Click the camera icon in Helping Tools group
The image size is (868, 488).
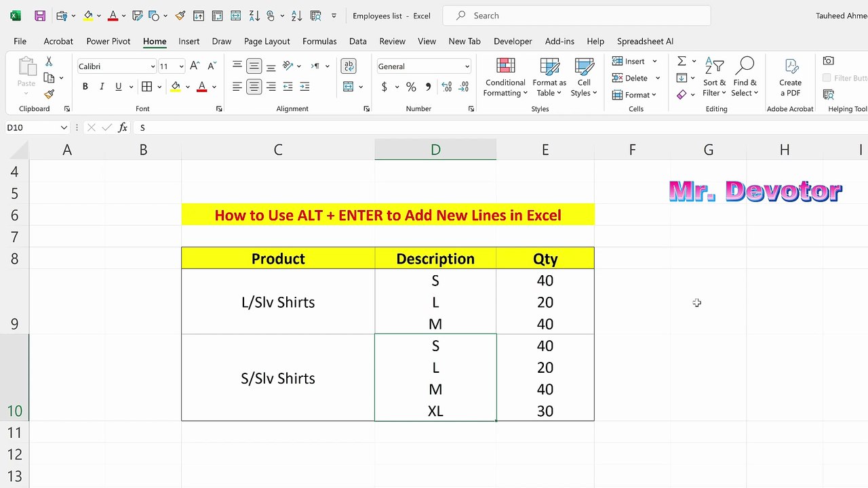[828, 61]
